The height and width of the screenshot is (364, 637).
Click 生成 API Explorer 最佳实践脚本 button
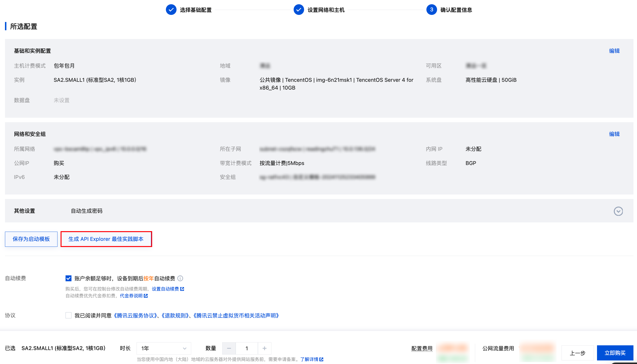coord(106,239)
